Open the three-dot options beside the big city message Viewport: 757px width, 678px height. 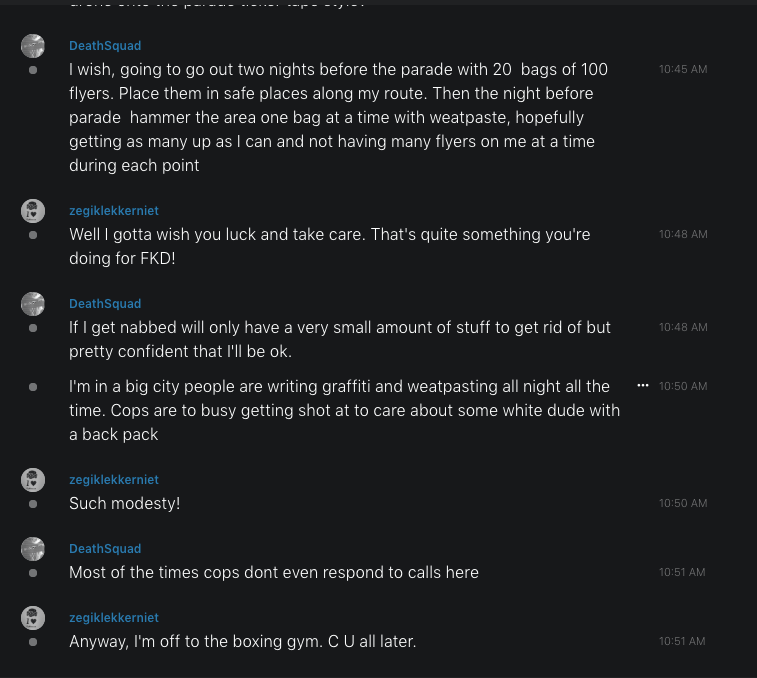[x=642, y=385]
